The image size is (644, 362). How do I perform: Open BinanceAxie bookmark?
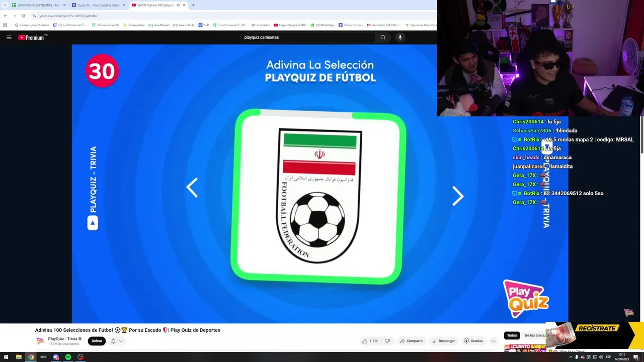tap(134, 25)
